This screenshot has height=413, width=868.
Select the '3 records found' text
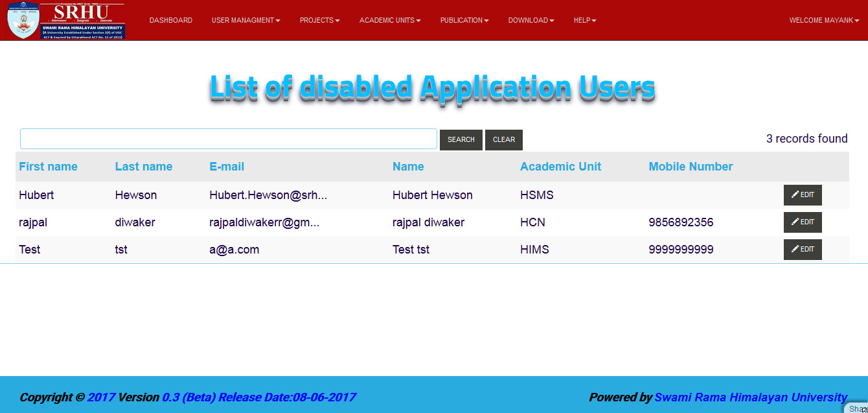(x=807, y=139)
